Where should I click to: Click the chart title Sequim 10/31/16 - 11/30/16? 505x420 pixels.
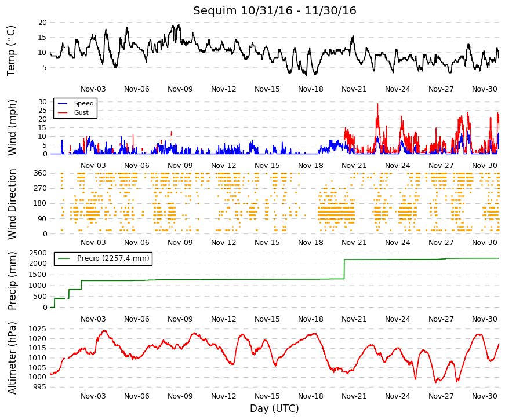(274, 10)
